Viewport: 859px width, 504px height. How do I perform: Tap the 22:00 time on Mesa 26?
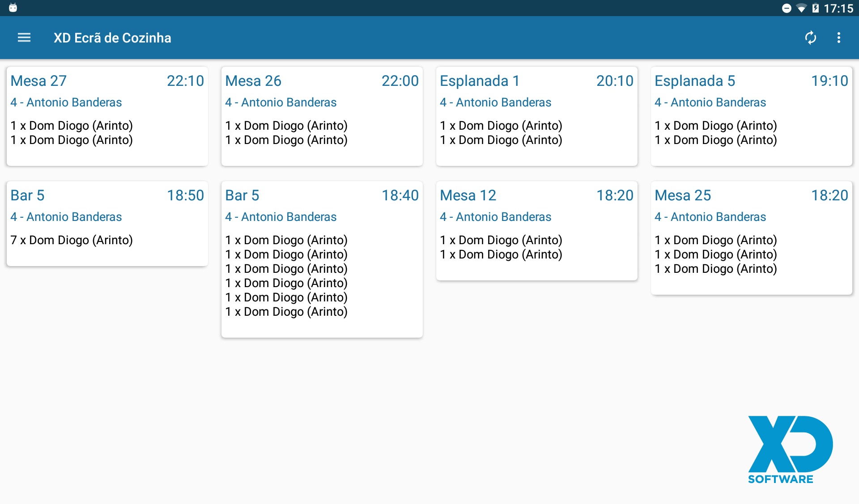(400, 81)
